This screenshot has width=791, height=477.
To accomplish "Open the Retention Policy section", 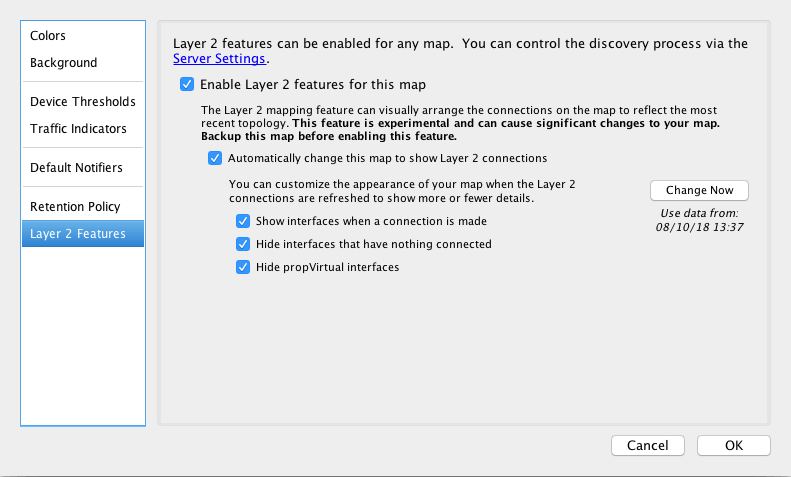I will [75, 207].
